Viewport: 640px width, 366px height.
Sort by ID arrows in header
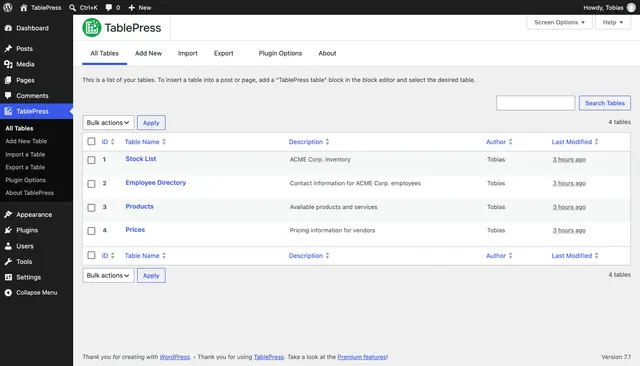click(x=113, y=142)
